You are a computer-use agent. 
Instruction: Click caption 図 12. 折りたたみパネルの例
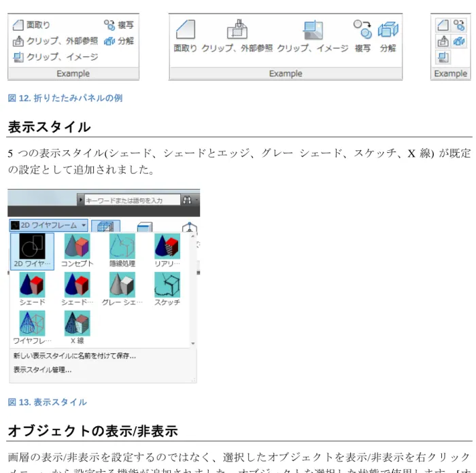coord(65,98)
